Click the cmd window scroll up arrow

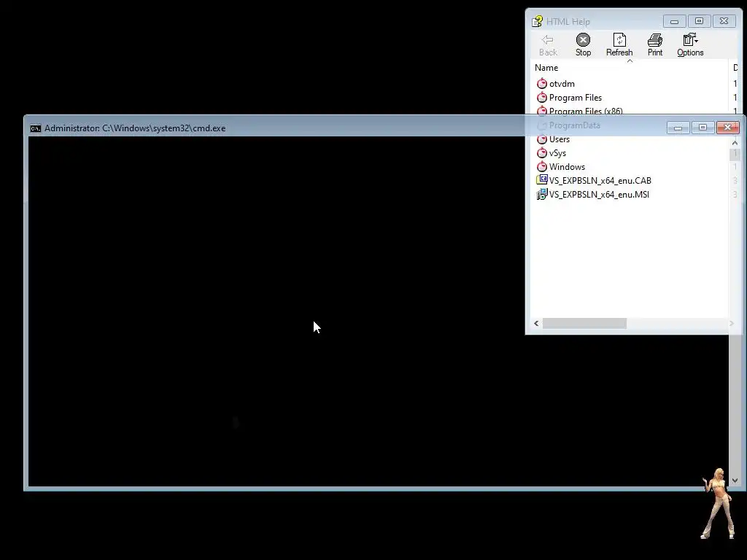click(x=735, y=142)
